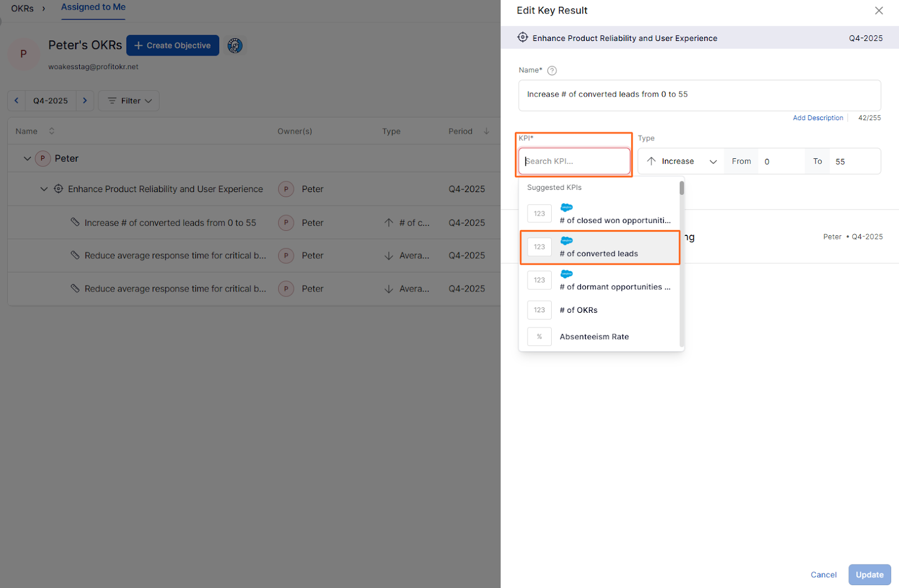Viewport: 899px width, 588px height.
Task: Click the 123 badge beside # of OKRs
Action: 539,310
